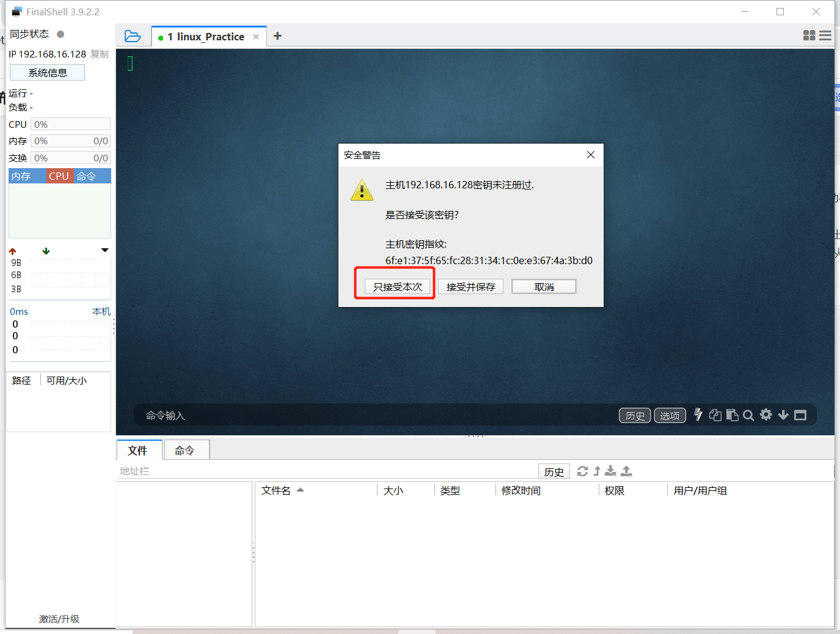840x634 pixels.
Task: Open settings via the gear icon
Action: click(x=765, y=415)
